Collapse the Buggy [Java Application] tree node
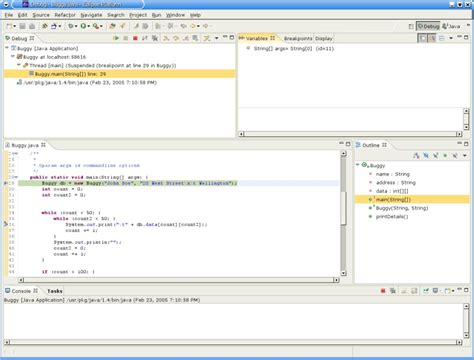This screenshot has height=360, width=474. click(x=7, y=48)
